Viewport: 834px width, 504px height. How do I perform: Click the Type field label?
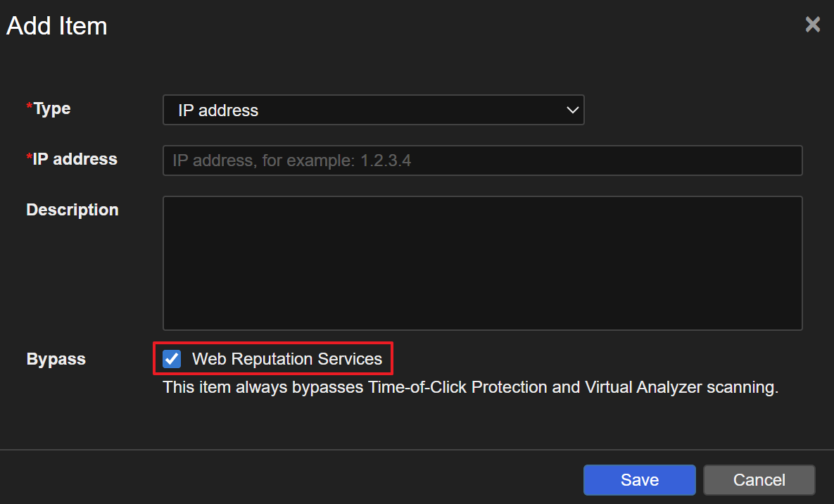tap(52, 108)
